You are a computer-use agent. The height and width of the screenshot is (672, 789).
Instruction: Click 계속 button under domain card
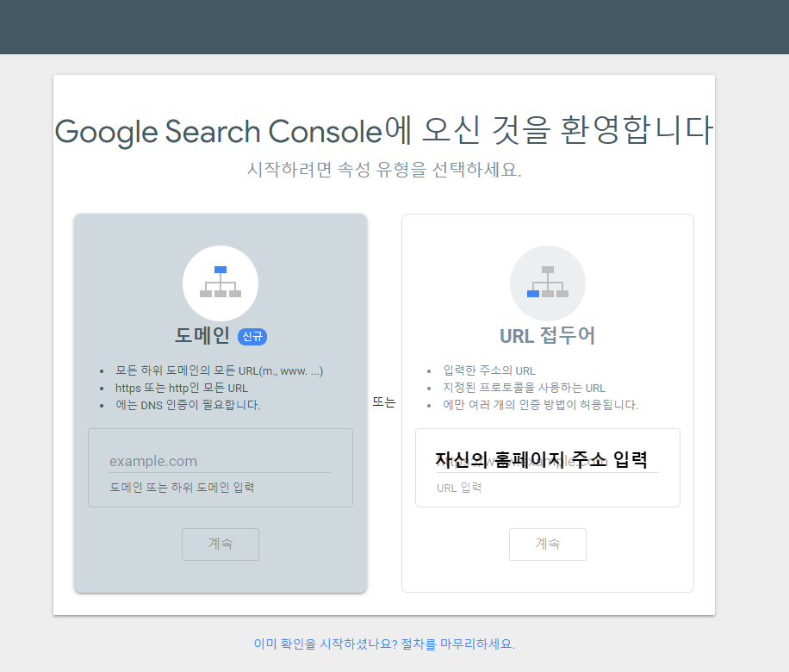tap(221, 544)
